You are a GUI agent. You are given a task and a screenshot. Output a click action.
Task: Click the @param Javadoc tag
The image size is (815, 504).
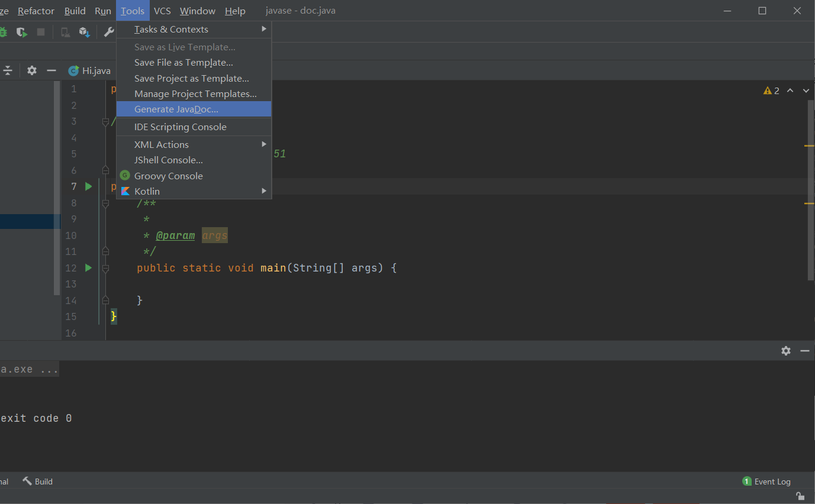(175, 235)
